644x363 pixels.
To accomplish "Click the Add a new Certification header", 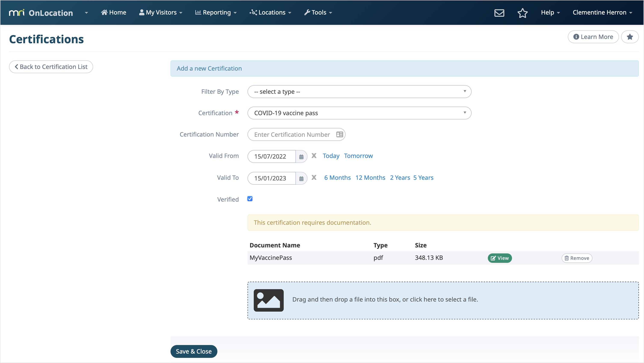I will pyautogui.click(x=404, y=68).
